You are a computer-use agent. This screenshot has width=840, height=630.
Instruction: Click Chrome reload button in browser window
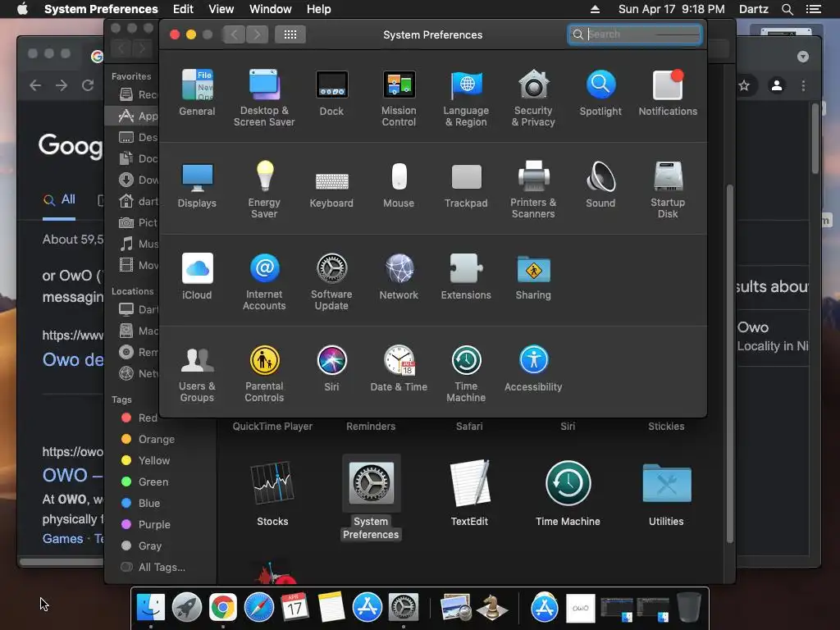coord(88,85)
